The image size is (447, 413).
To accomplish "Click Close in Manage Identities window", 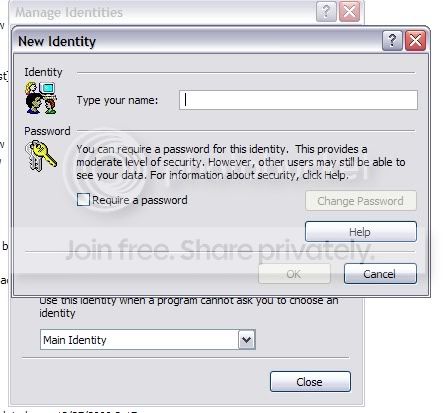I will coord(310,381).
